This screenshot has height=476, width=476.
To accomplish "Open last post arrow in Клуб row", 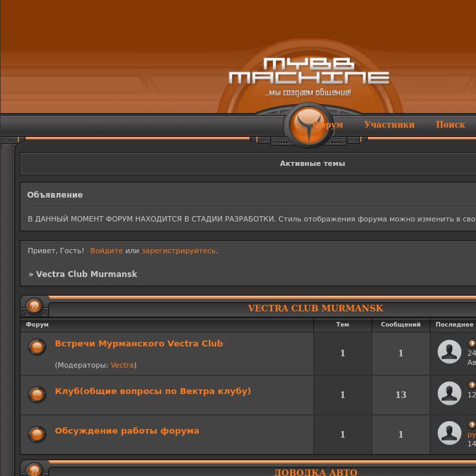I will (472, 385).
